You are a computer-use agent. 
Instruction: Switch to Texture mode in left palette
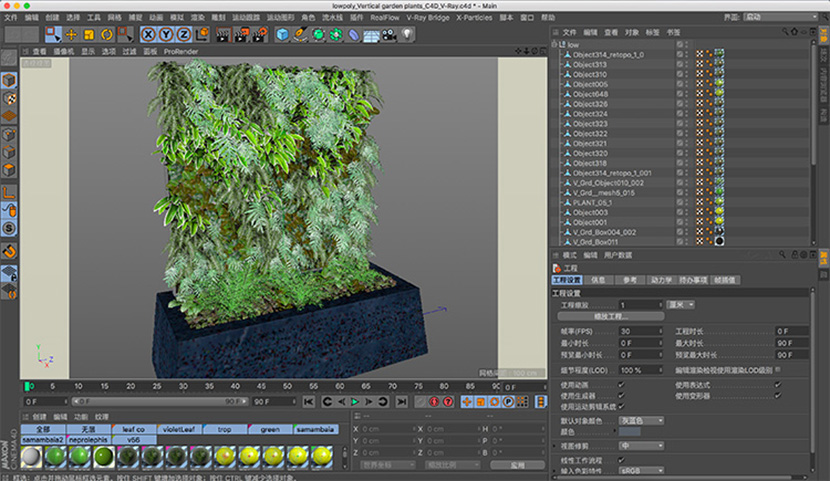pos(9,98)
